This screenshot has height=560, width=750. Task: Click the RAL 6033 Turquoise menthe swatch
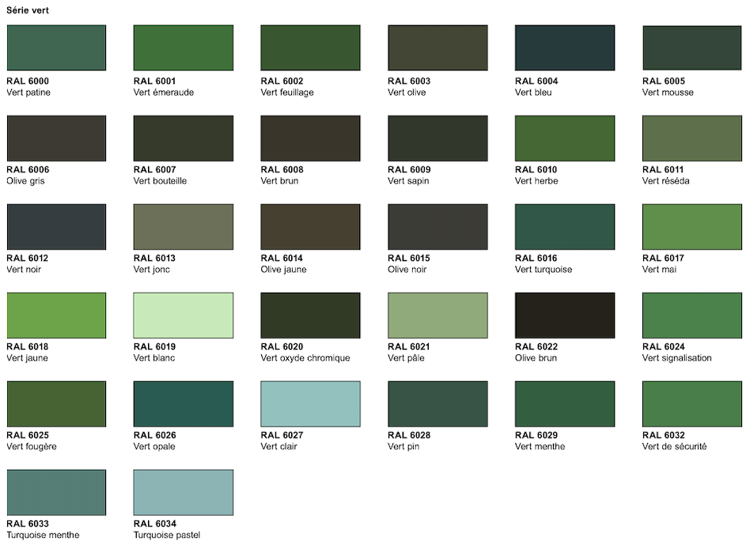[x=56, y=492]
